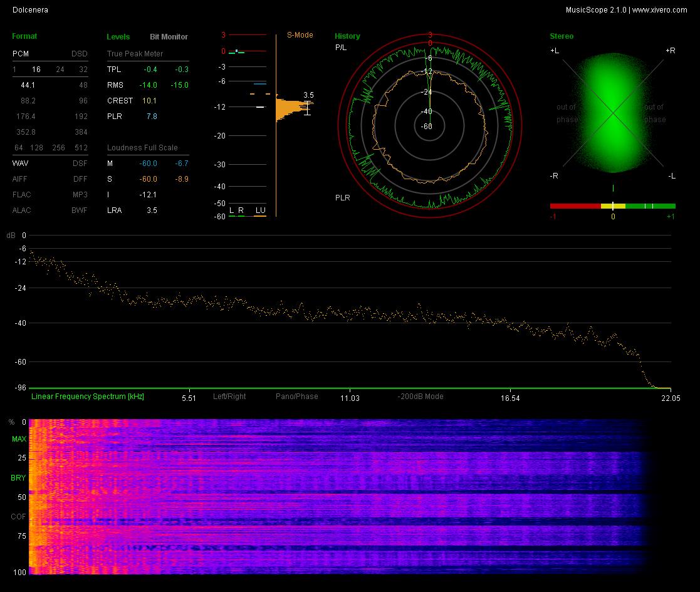Viewport: 700px width, 592px height.
Task: Click the DSD 64 rate
Action: pos(19,148)
